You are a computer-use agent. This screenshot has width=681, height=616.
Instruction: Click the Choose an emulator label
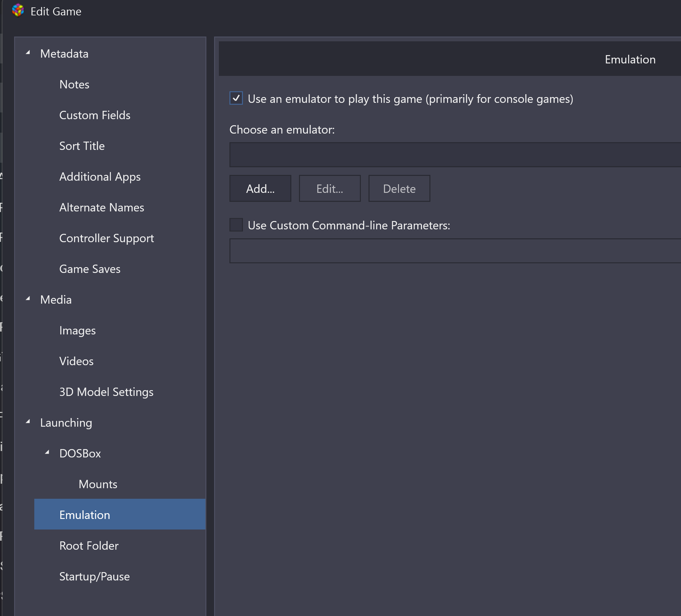coord(282,129)
